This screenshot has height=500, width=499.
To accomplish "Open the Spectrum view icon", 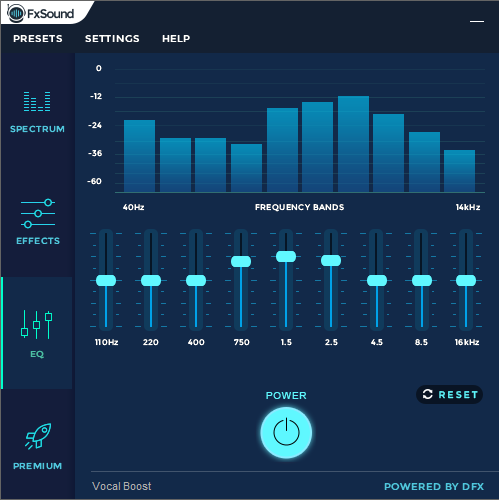I will coord(37,101).
